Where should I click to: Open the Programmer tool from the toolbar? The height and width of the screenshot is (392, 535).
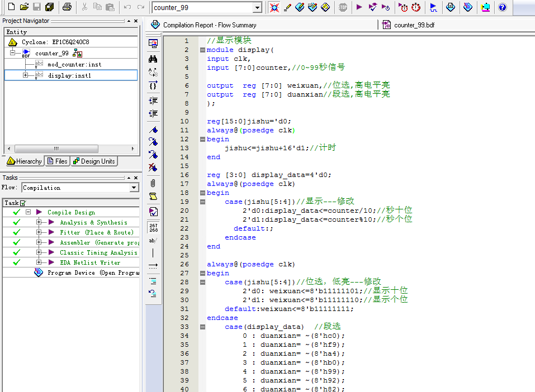tap(468, 7)
